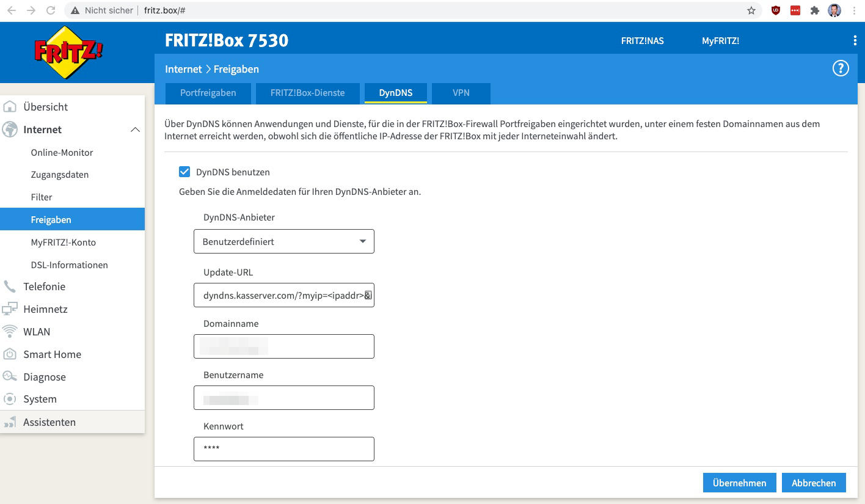Click the Telefonie phone icon
The width and height of the screenshot is (865, 504).
(x=10, y=287)
